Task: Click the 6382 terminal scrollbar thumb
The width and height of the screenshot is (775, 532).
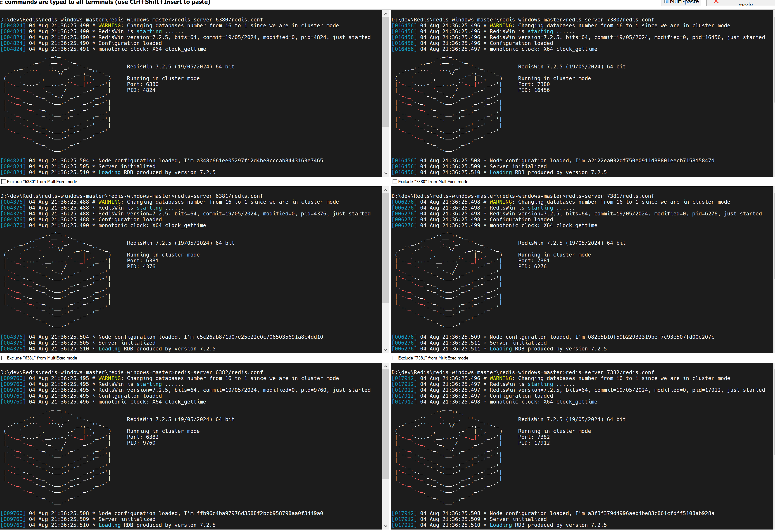Action: pyautogui.click(x=386, y=424)
